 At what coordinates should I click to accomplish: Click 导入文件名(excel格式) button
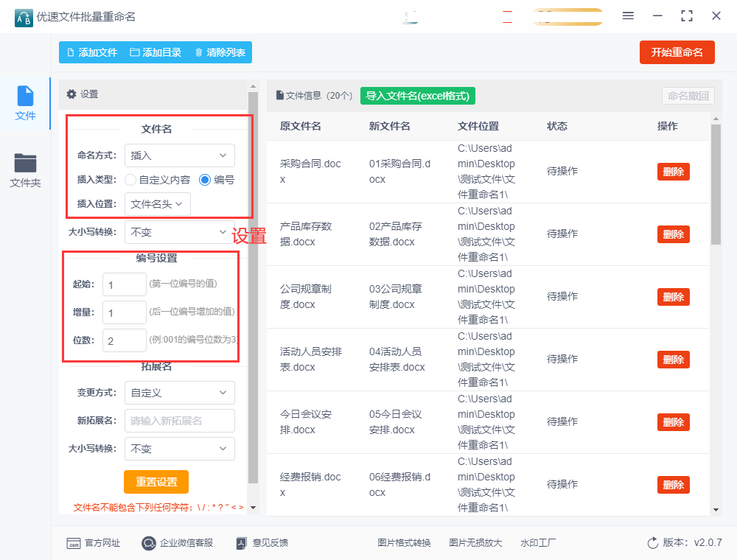point(417,96)
